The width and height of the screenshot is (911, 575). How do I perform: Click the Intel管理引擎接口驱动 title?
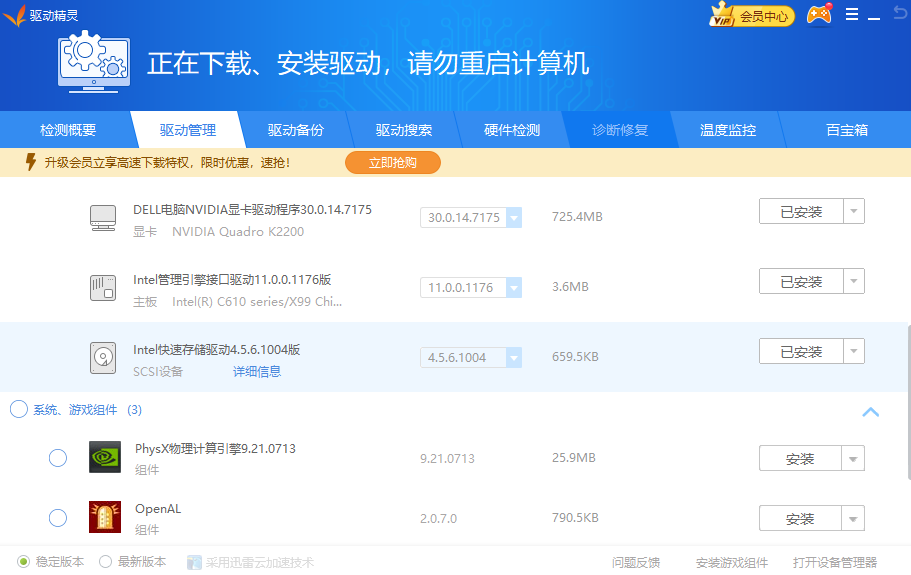click(232, 279)
